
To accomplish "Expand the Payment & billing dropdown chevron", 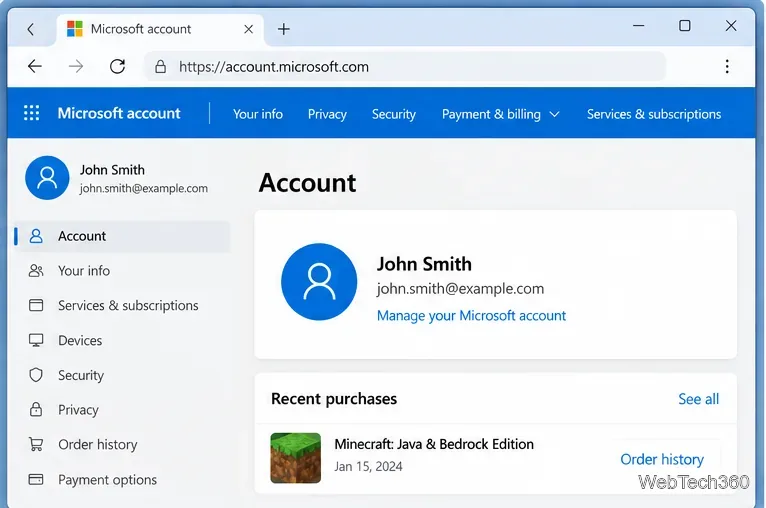I will pyautogui.click(x=554, y=114).
